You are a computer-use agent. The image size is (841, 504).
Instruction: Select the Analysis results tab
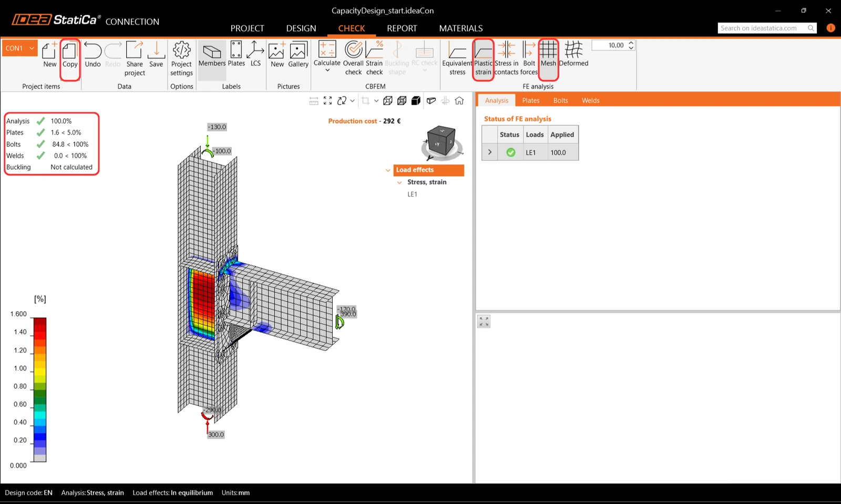497,100
